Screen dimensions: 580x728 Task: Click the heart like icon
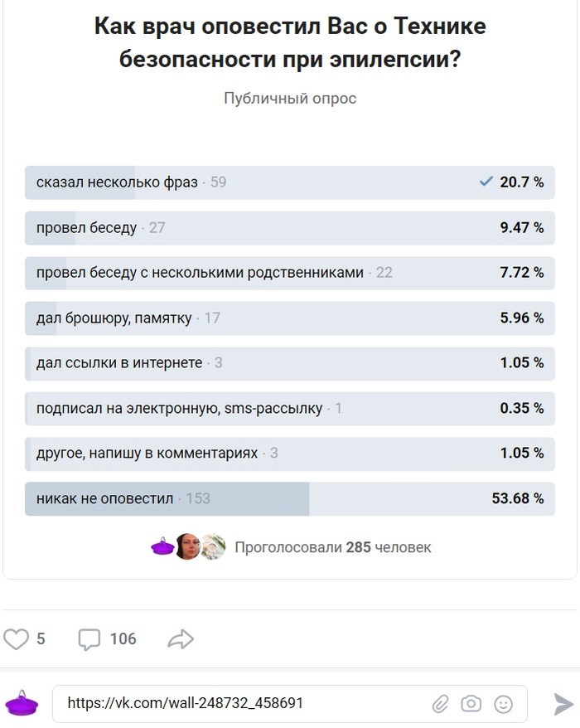pyautogui.click(x=17, y=639)
